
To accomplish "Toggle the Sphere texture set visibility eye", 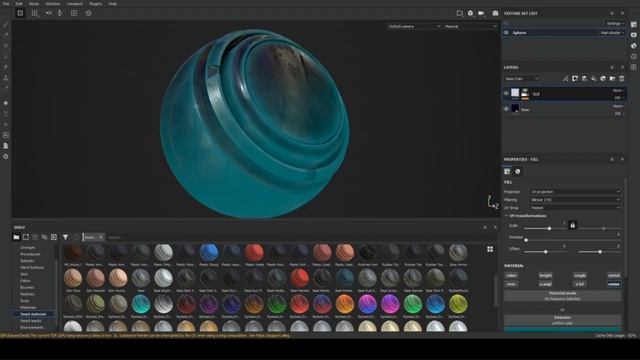I will point(506,33).
